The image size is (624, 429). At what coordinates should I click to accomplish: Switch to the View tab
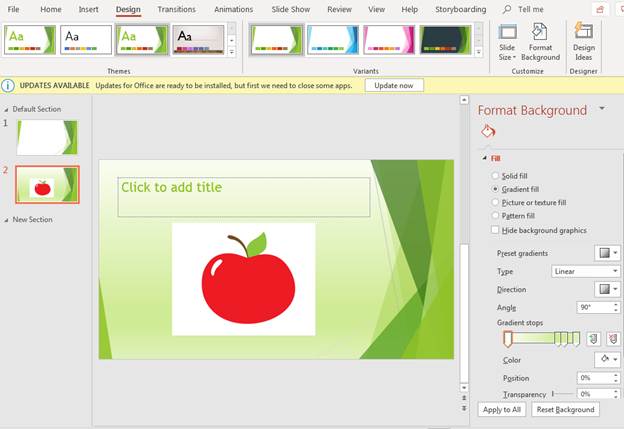pyautogui.click(x=376, y=9)
